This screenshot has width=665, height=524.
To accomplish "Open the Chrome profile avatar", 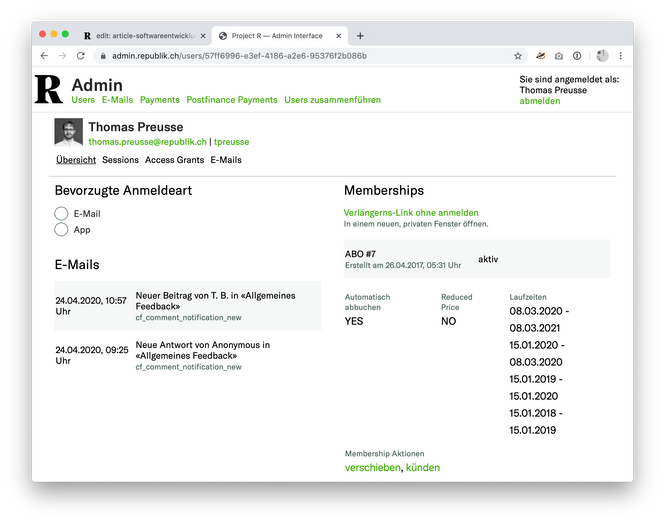I will click(x=602, y=56).
